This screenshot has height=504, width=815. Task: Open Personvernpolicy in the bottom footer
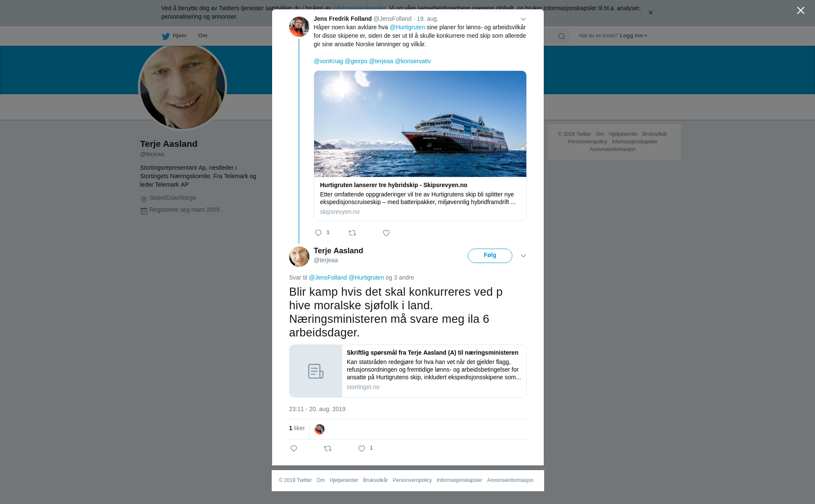pyautogui.click(x=412, y=480)
